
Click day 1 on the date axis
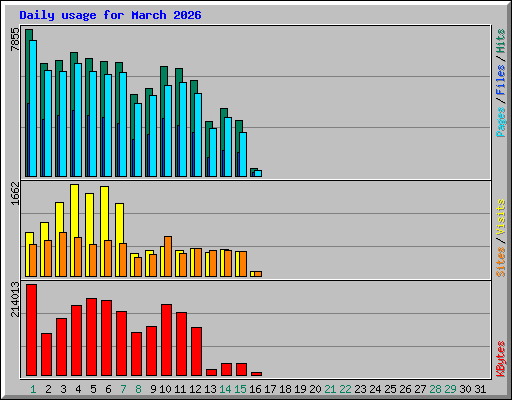point(33,389)
